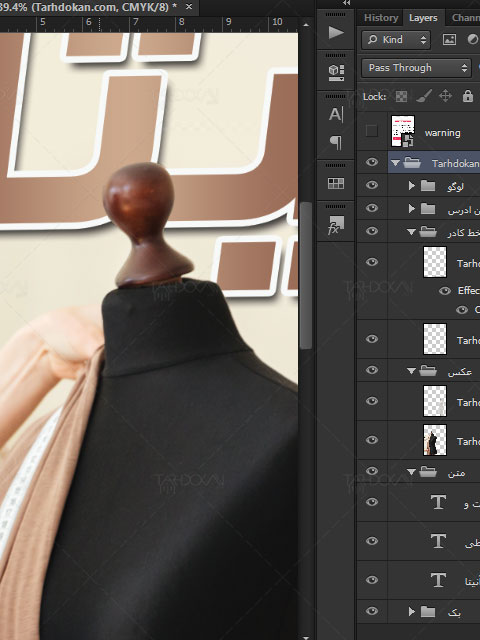Click the Tarhdokan group folder icon
The image size is (480, 640).
[x=412, y=163]
